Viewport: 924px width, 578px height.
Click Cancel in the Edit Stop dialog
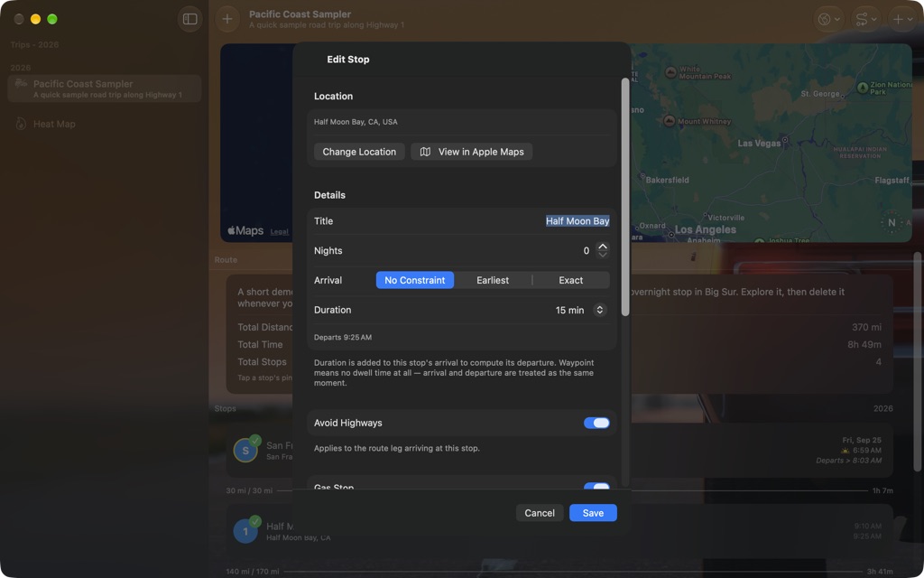point(540,513)
